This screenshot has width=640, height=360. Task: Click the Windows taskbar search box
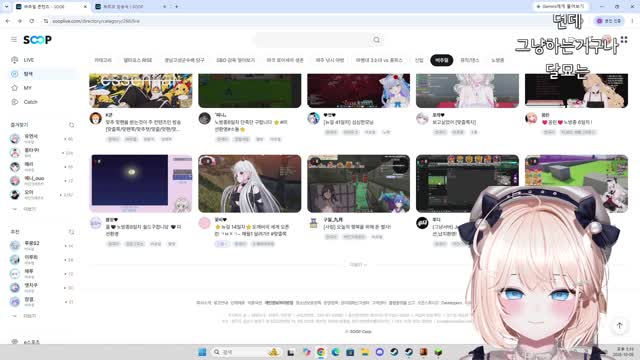246,352
